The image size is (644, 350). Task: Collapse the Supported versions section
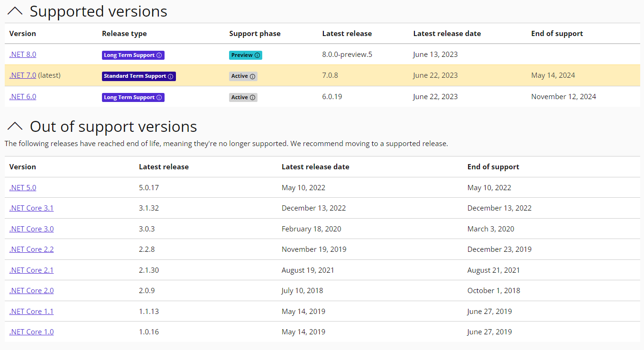(x=15, y=11)
